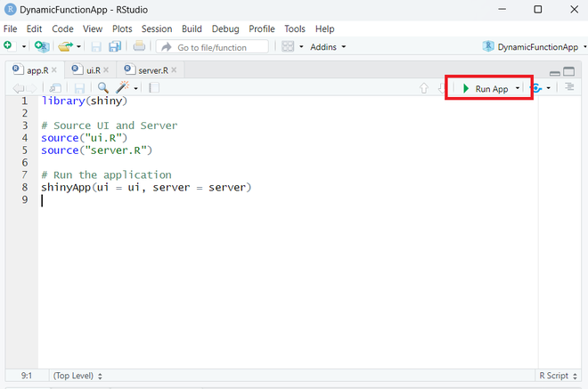Click the maximize source pane icon
Screen dimensions: 588x389
point(569,71)
